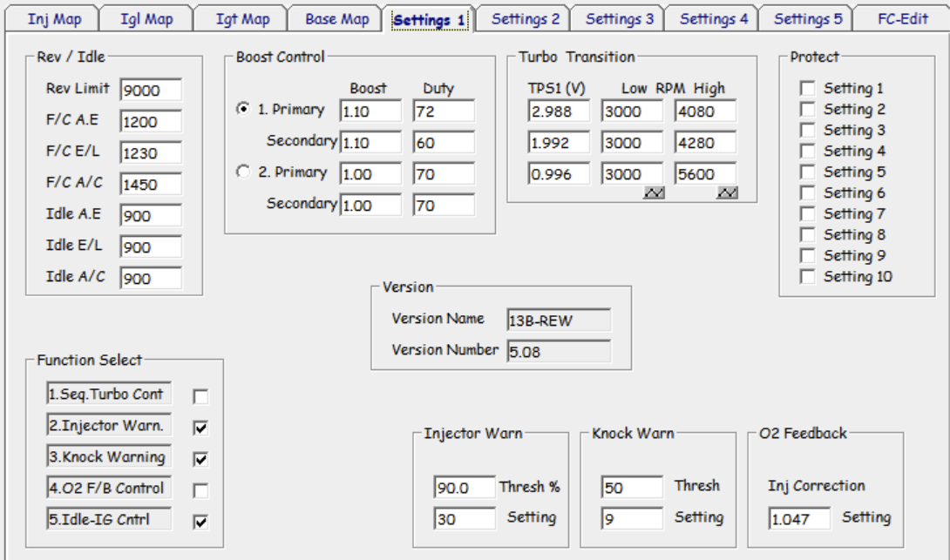Check the Protect Setting 1 box

[808, 89]
